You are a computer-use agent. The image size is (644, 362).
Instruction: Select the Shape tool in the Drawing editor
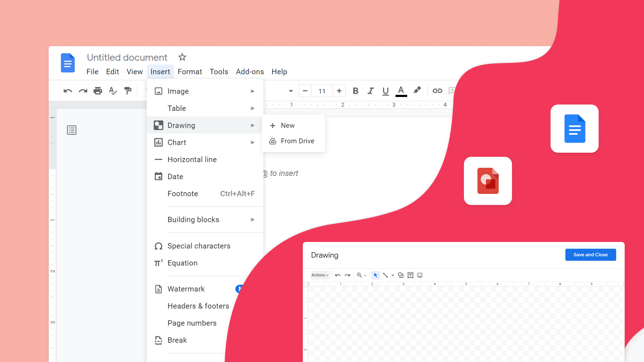coord(400,275)
